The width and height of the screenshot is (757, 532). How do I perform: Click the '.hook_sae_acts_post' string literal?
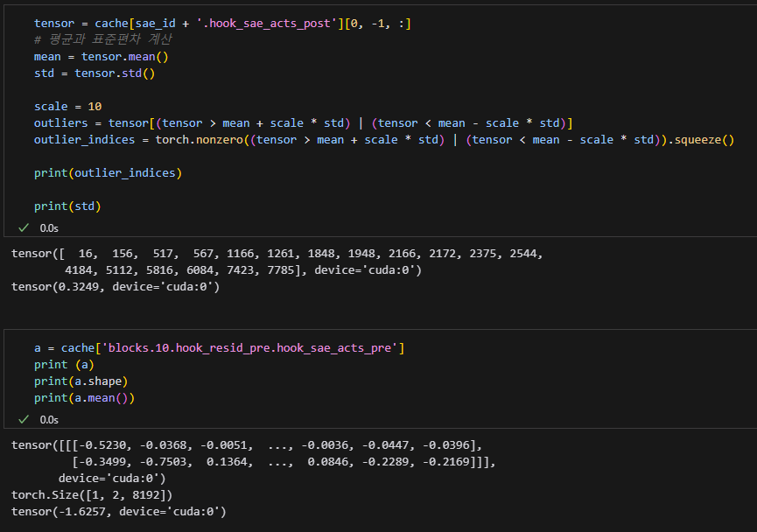267,23
